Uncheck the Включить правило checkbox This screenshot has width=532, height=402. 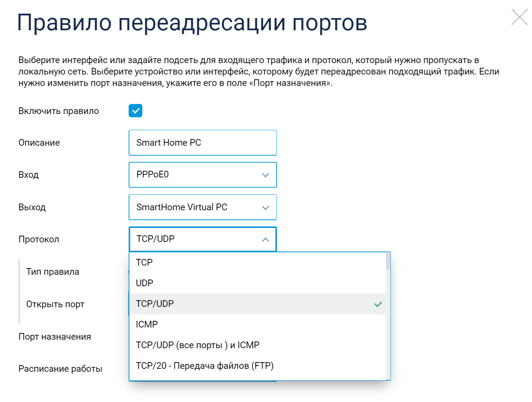coord(135,111)
